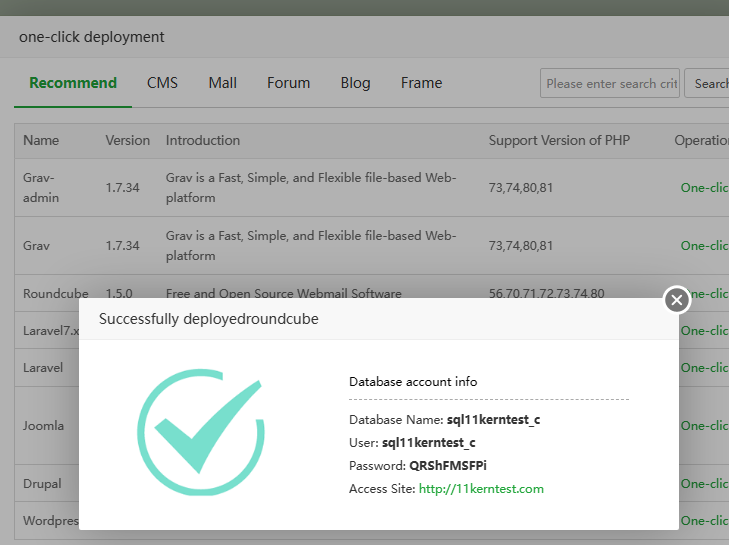This screenshot has height=545, width=729.
Task: Open the Access Site link http://11kerntest.com
Action: pos(481,489)
